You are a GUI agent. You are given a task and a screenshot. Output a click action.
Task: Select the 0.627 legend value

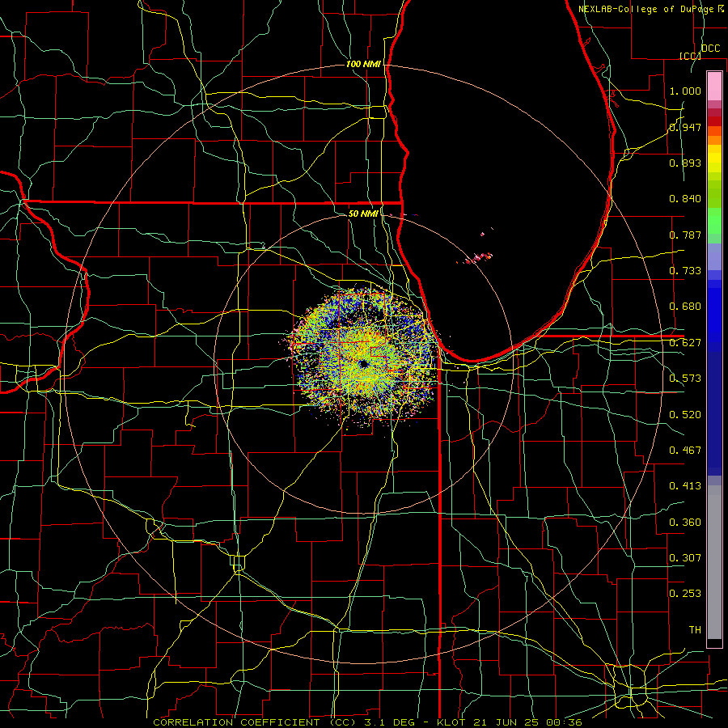pyautogui.click(x=685, y=343)
